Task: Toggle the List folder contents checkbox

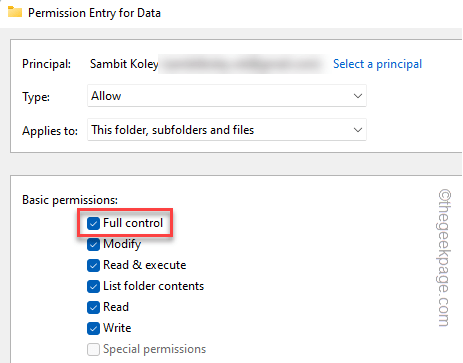Action: [93, 287]
